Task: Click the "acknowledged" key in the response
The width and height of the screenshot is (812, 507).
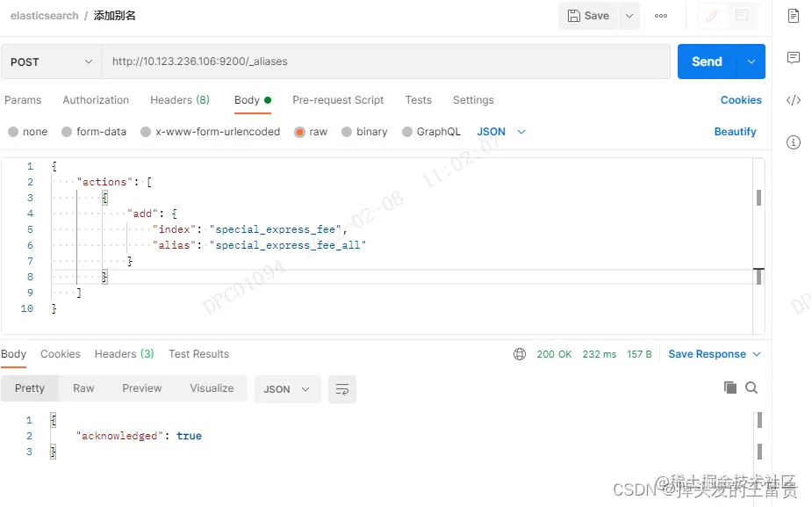Action: tap(119, 436)
